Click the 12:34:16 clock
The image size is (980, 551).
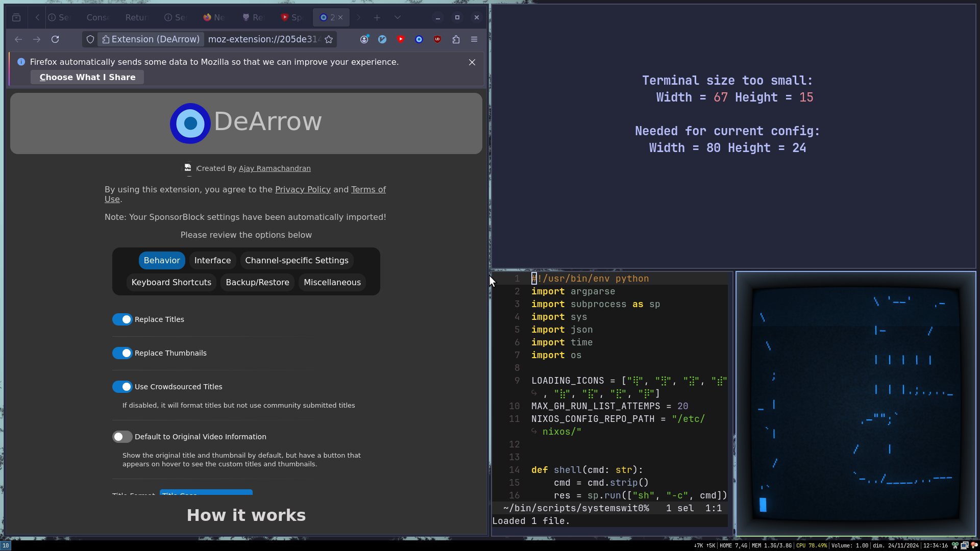point(936,545)
